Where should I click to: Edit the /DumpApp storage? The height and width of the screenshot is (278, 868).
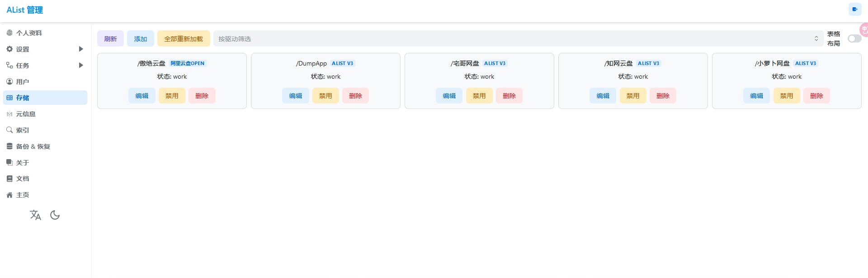tap(296, 96)
